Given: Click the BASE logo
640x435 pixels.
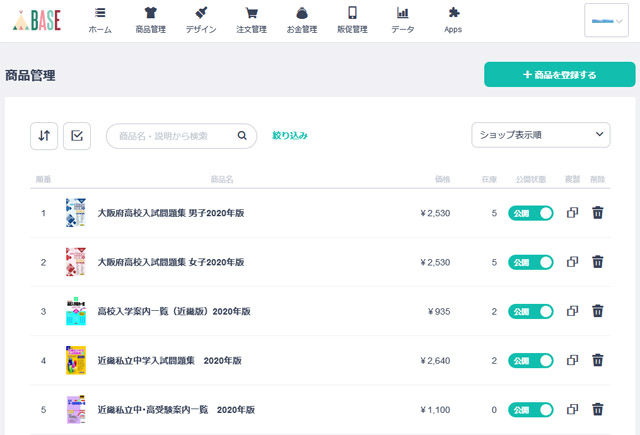Looking at the screenshot, I should pyautogui.click(x=37, y=20).
